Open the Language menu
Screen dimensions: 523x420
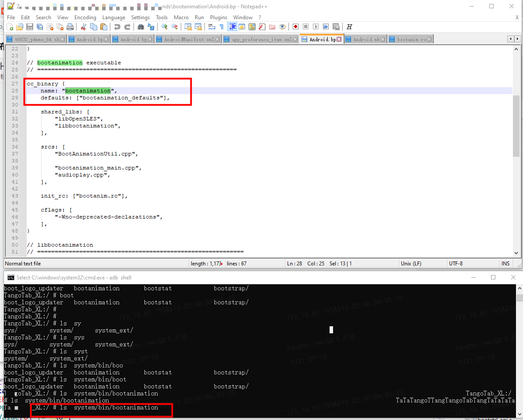(x=114, y=18)
